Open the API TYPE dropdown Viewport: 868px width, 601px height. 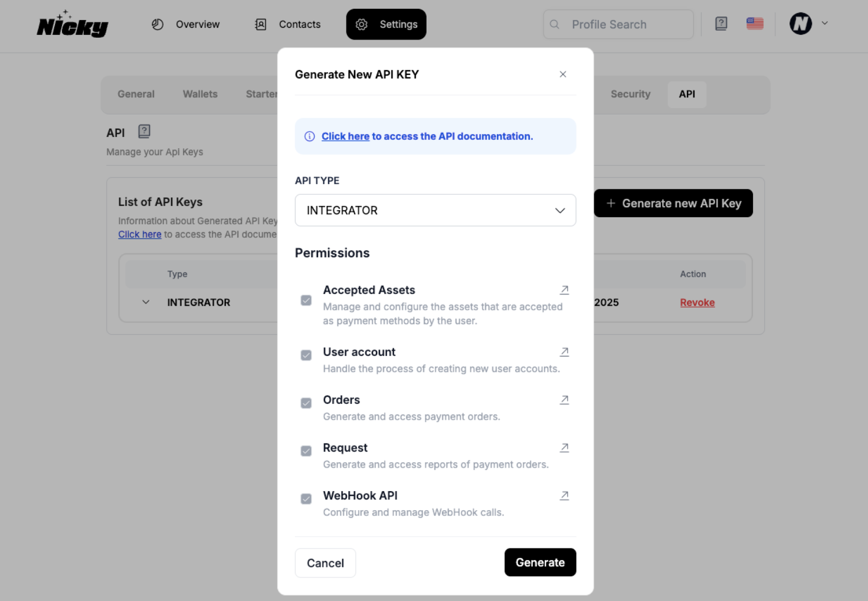click(435, 210)
